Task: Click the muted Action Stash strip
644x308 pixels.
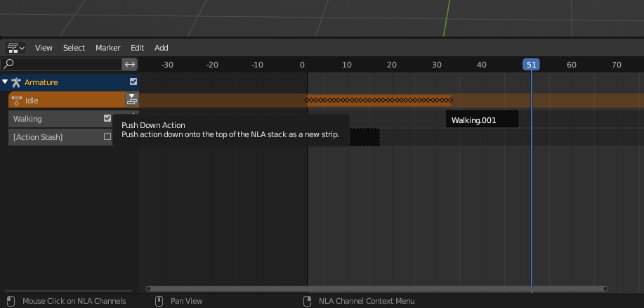Action: click(x=364, y=137)
